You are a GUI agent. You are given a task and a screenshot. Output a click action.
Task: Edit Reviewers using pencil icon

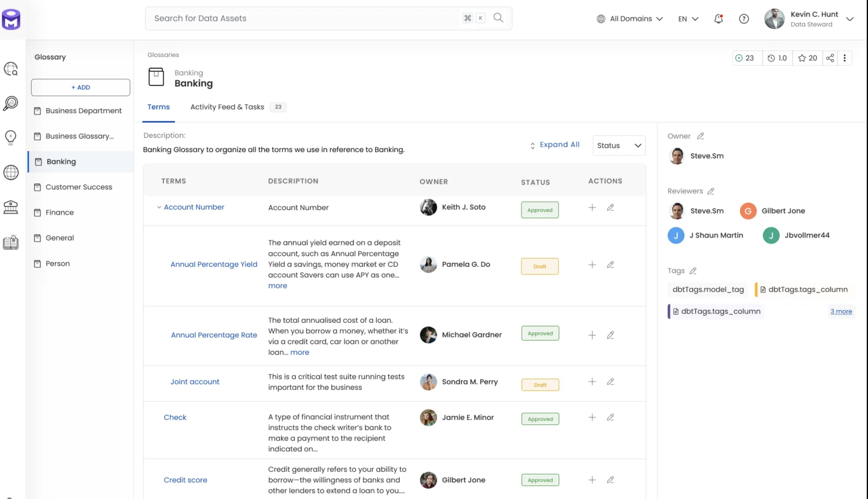click(711, 191)
